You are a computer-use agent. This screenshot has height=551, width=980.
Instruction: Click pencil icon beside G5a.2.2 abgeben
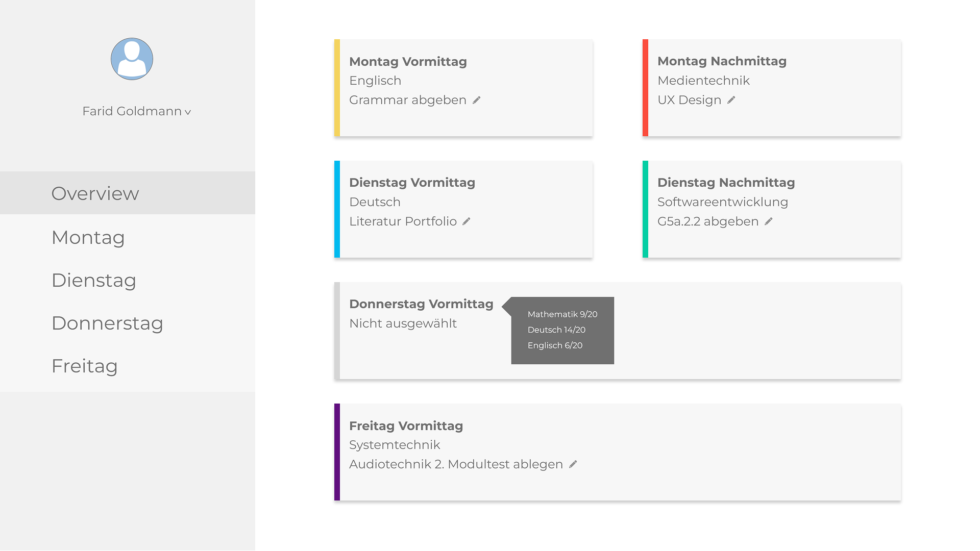pos(768,221)
